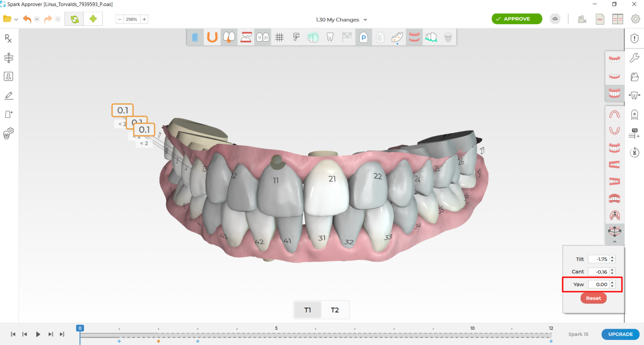Switch to the T2 tab
644x345 pixels.
tap(335, 310)
